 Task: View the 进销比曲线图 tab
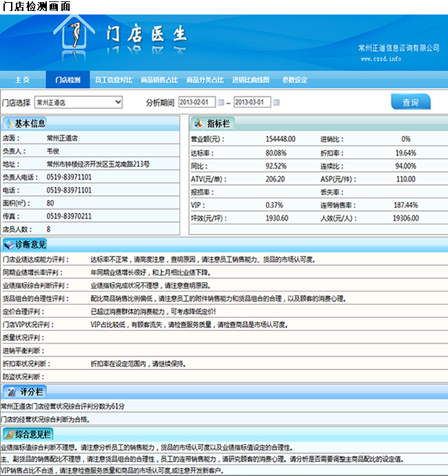251,80
